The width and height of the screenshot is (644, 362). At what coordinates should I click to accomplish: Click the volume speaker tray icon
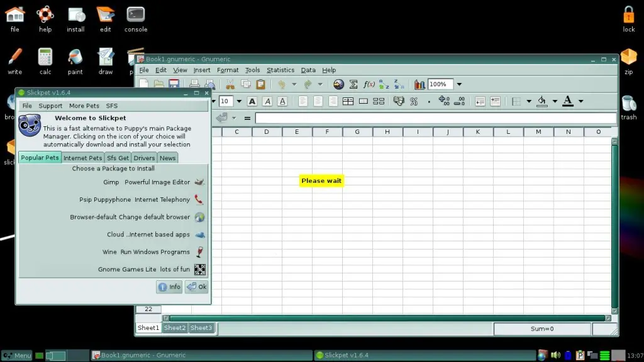point(555,355)
